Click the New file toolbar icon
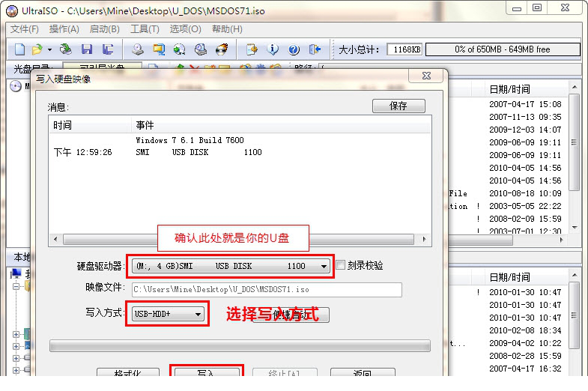 (19, 49)
